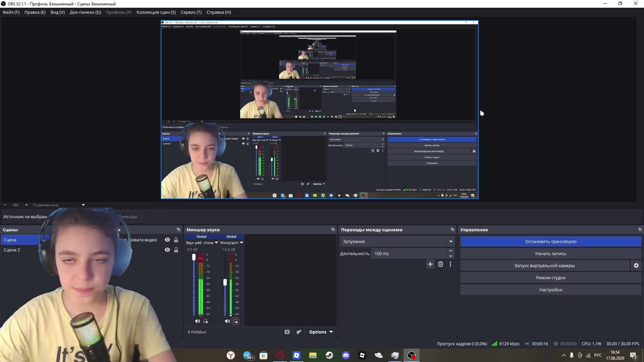
Task: Toggle monitoring for Звук раб. стола
Action: 206,321
